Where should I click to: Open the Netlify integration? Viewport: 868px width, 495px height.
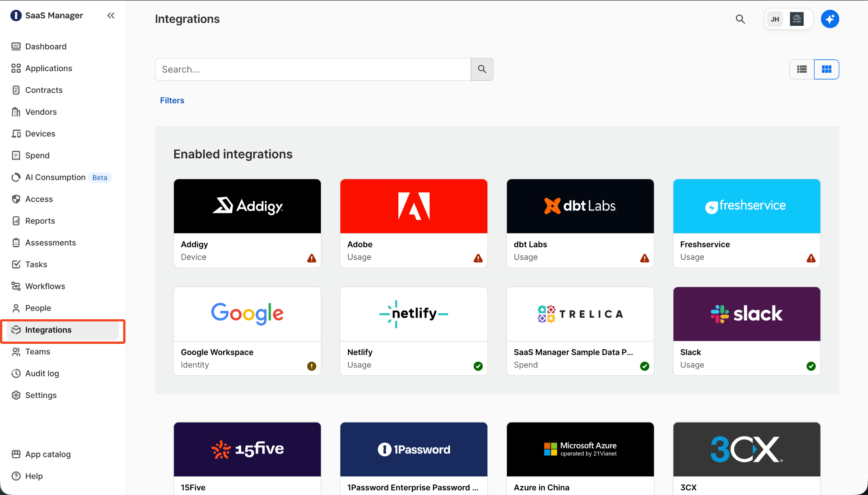coord(414,331)
